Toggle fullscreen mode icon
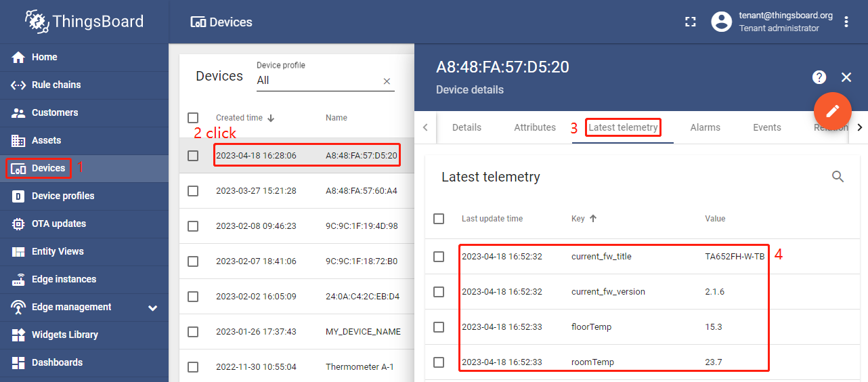Image resolution: width=868 pixels, height=382 pixels. click(x=691, y=22)
